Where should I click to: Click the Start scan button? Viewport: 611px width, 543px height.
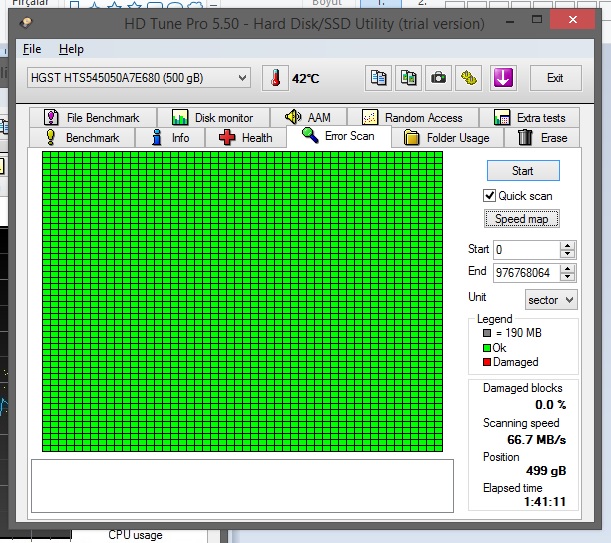point(523,171)
